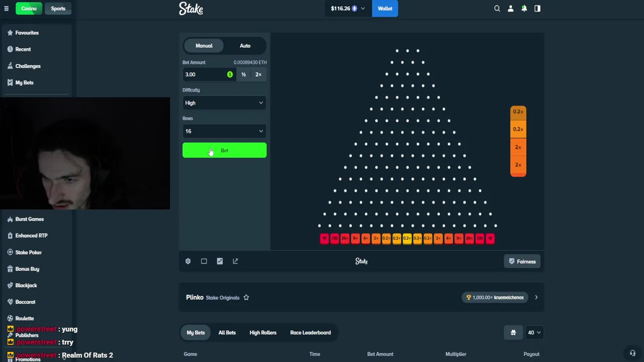Viewport: 644px width, 362px height.
Task: Open Challenges in the sidebar
Action: pyautogui.click(x=28, y=66)
